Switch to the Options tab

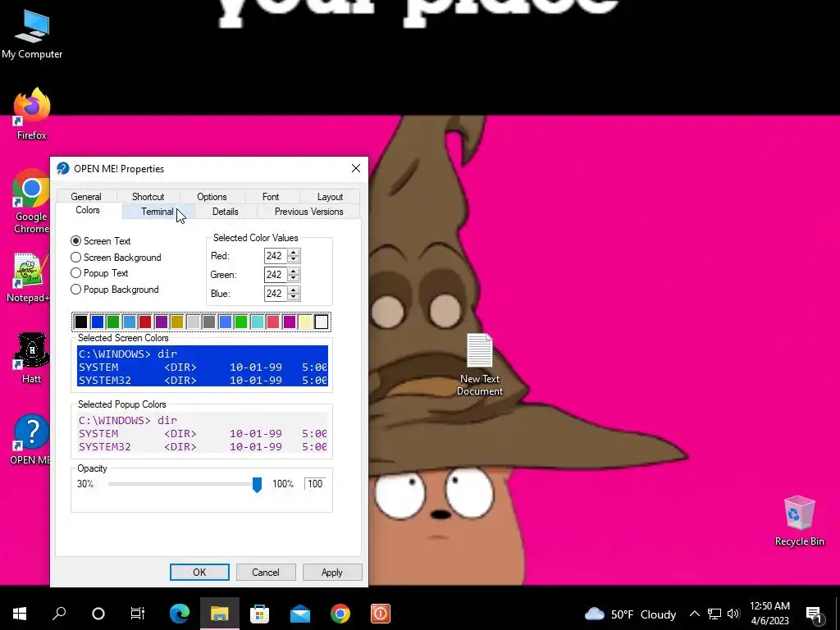212,197
